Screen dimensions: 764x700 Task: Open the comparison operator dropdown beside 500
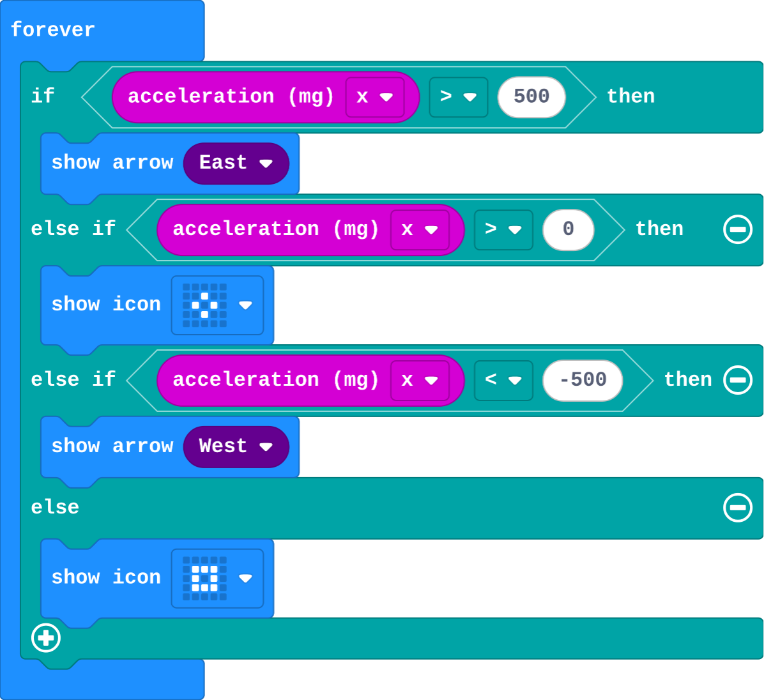tap(459, 97)
